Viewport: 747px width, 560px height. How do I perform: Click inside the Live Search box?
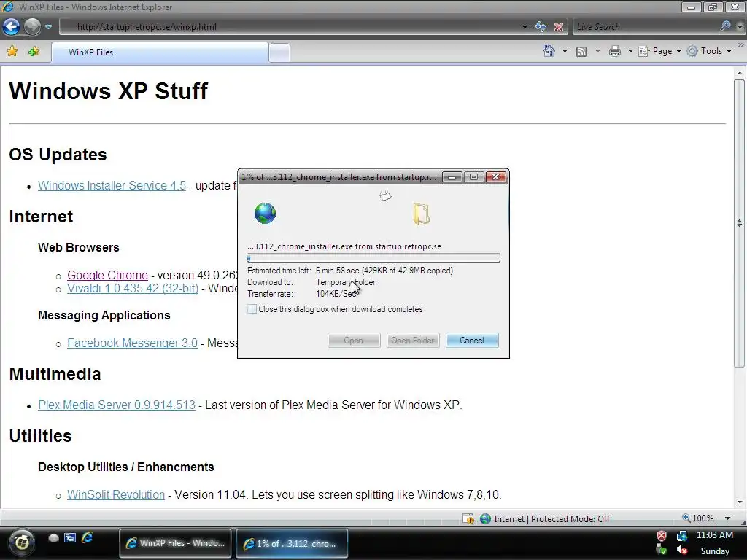pos(646,27)
